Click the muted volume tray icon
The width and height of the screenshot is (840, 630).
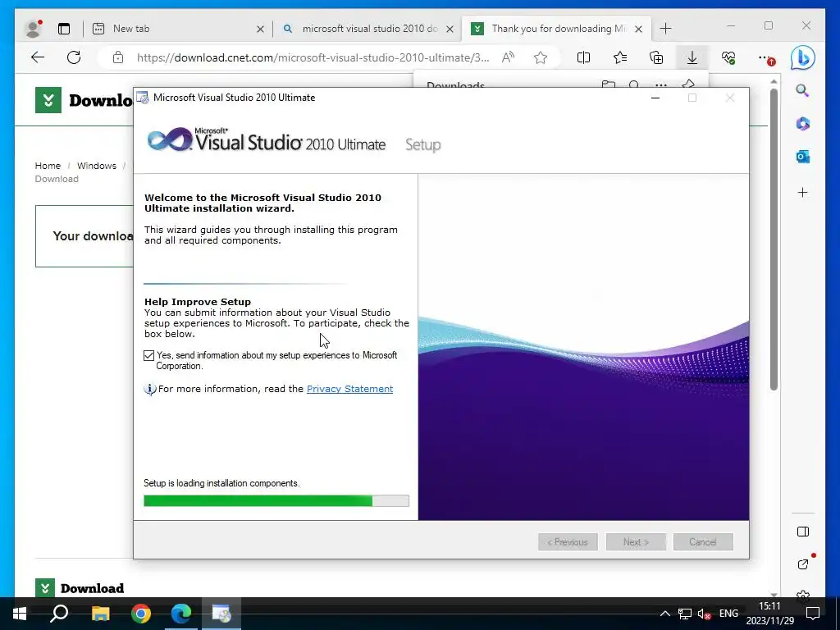tap(704, 614)
